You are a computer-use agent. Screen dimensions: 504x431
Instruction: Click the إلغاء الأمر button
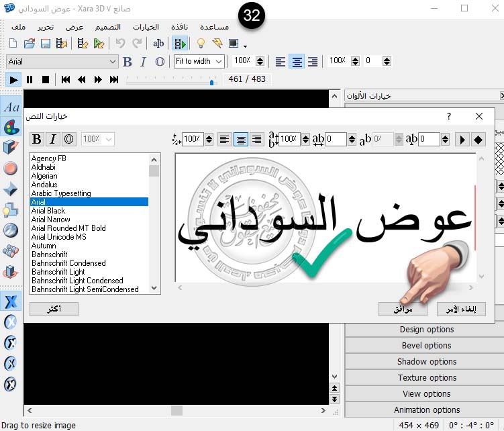coord(461,309)
